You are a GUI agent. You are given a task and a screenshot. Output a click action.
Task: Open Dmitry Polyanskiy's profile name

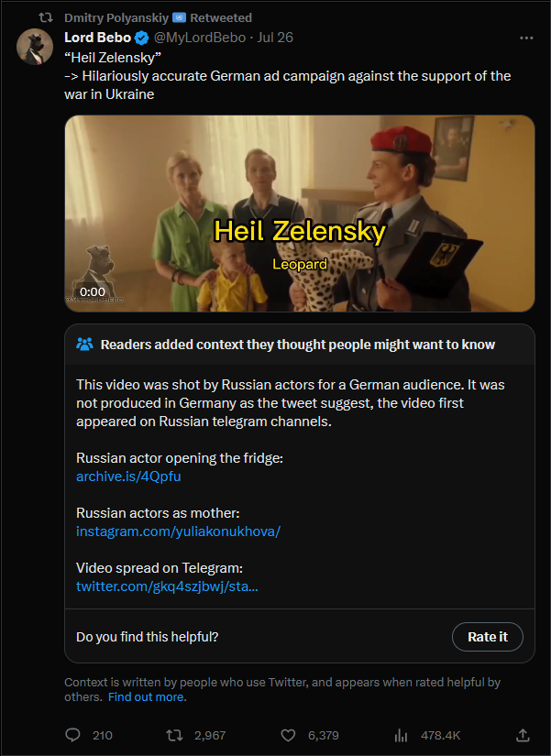click(116, 17)
